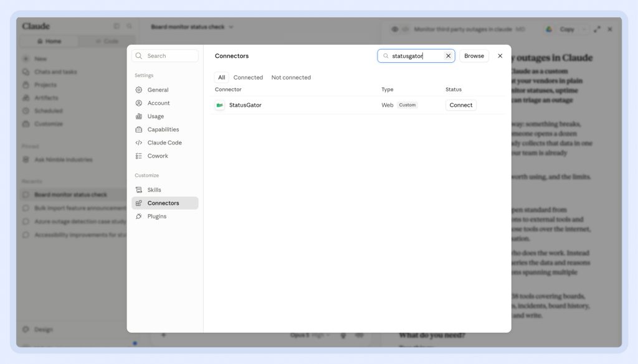Click the StatusGator connector name
This screenshot has width=638, height=364.
coord(245,105)
